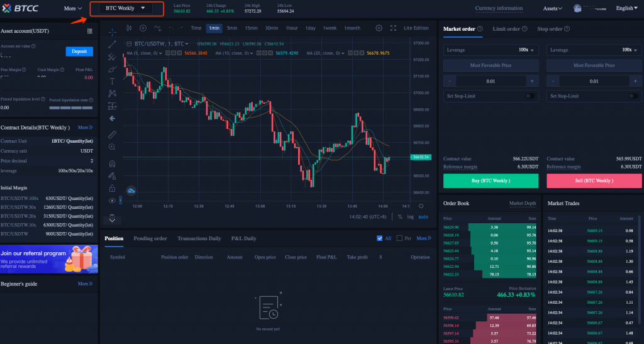
Task: Enter fullscreen chart mode
Action: pyautogui.click(x=393, y=28)
